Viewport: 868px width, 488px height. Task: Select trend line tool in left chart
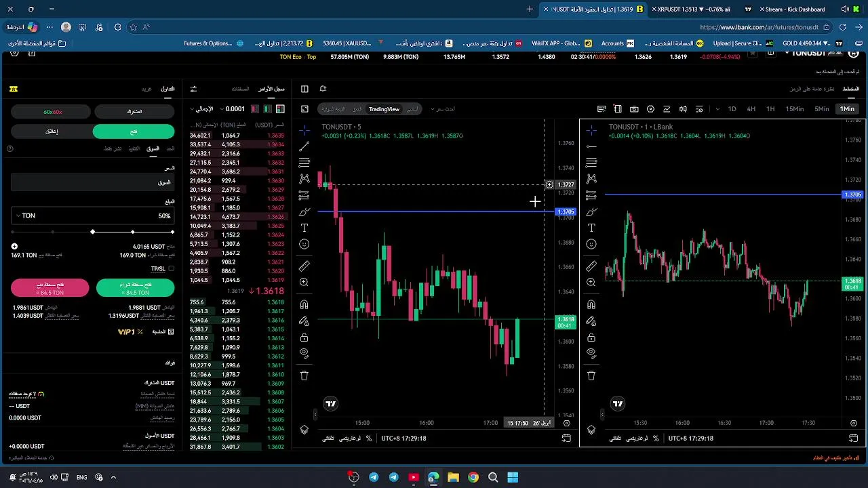point(304,146)
